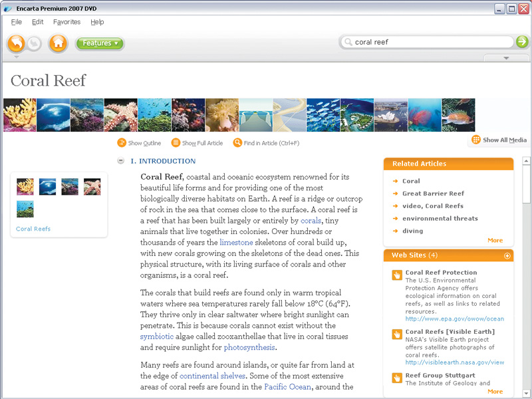This screenshot has width=532, height=399.
Task: Collapse the Introduction section toggle
Action: (x=120, y=161)
